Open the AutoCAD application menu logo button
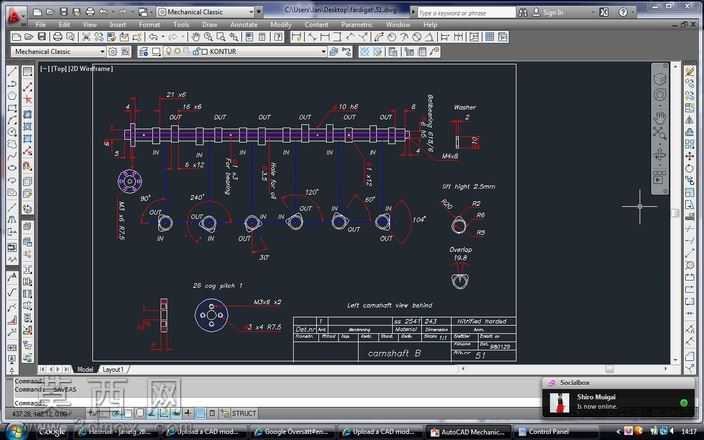 tap(15, 16)
